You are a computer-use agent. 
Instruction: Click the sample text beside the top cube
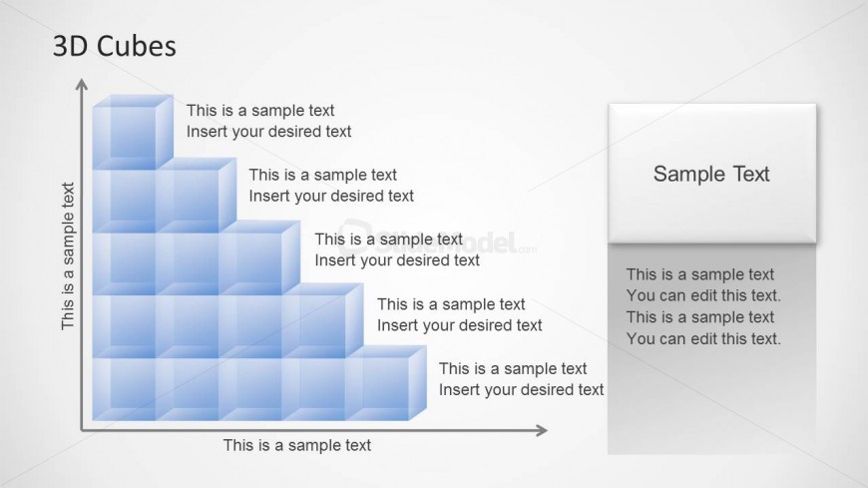coord(268,121)
